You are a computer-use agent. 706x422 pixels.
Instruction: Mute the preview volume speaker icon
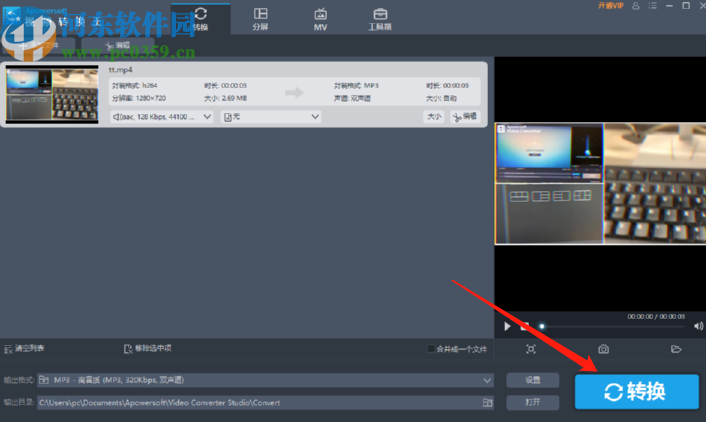coord(698,326)
